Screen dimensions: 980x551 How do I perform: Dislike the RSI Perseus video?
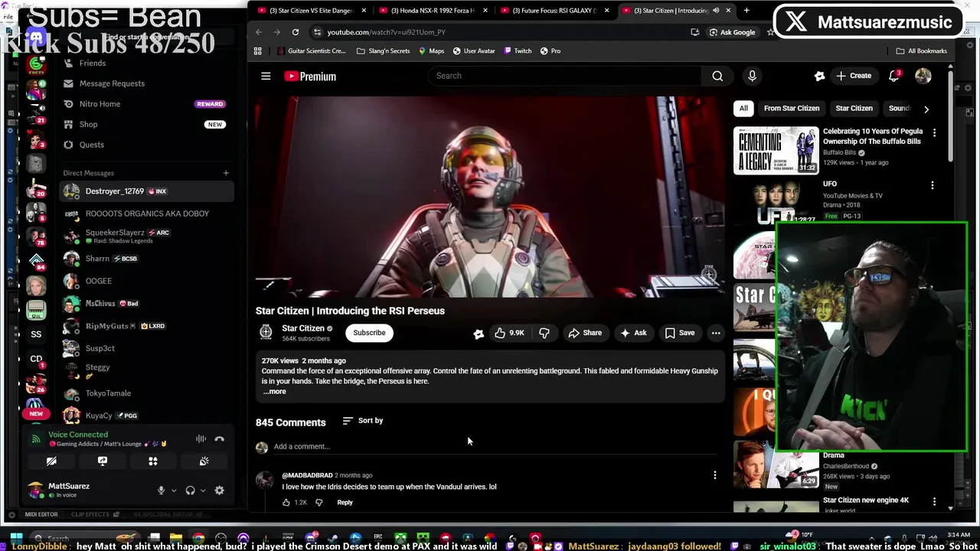(x=544, y=333)
